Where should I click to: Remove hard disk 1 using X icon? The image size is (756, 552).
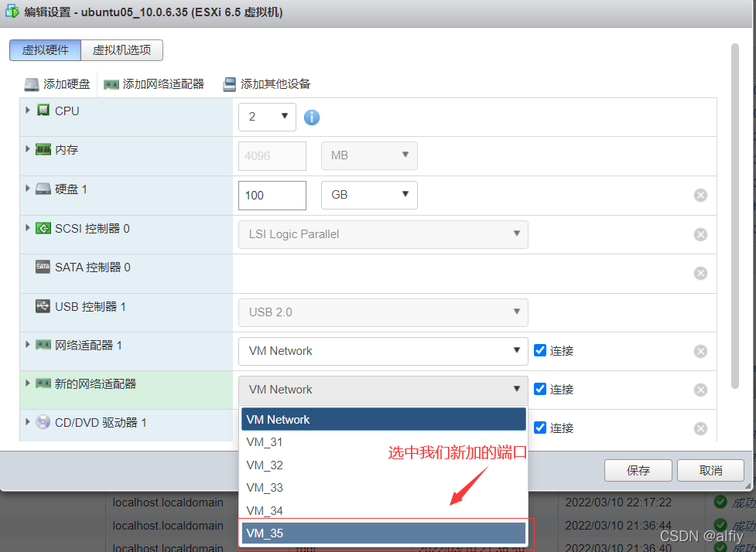(700, 195)
